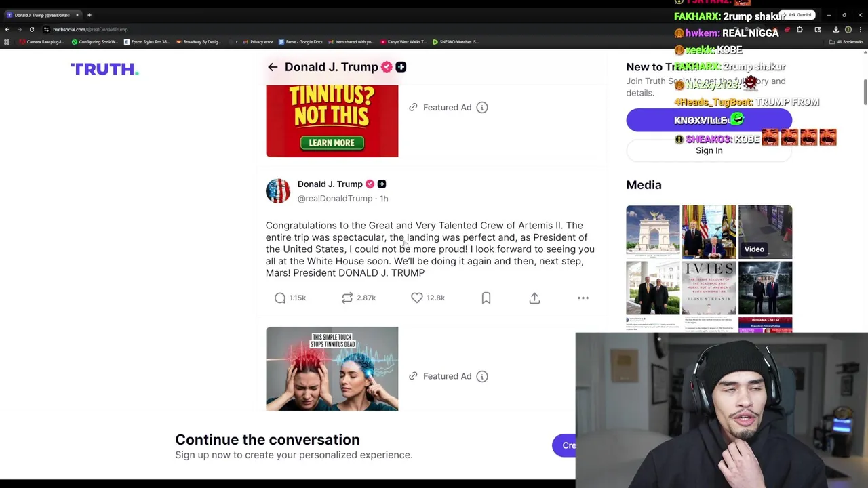Close the Donald J. Trump browser tab
The height and width of the screenshot is (488, 868).
click(77, 15)
